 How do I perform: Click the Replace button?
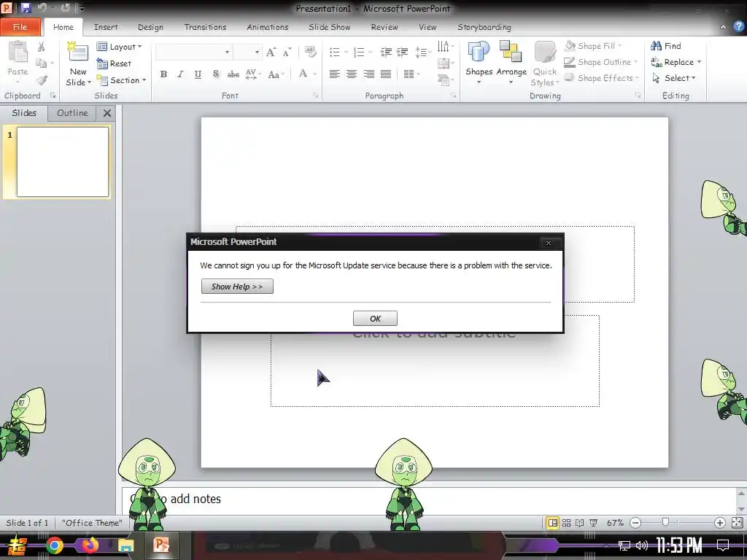point(676,62)
